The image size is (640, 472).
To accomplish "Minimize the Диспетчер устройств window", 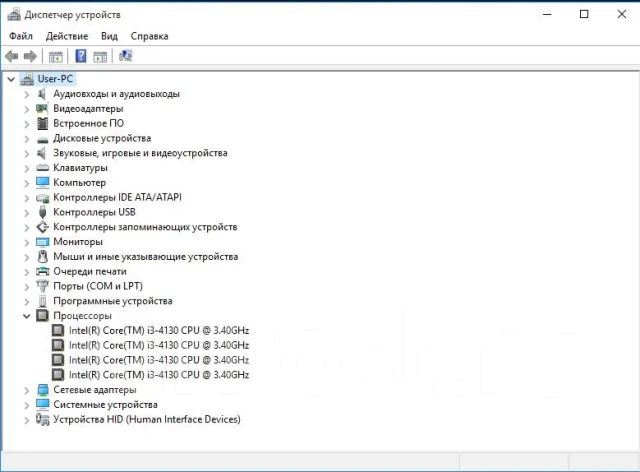I will (547, 14).
